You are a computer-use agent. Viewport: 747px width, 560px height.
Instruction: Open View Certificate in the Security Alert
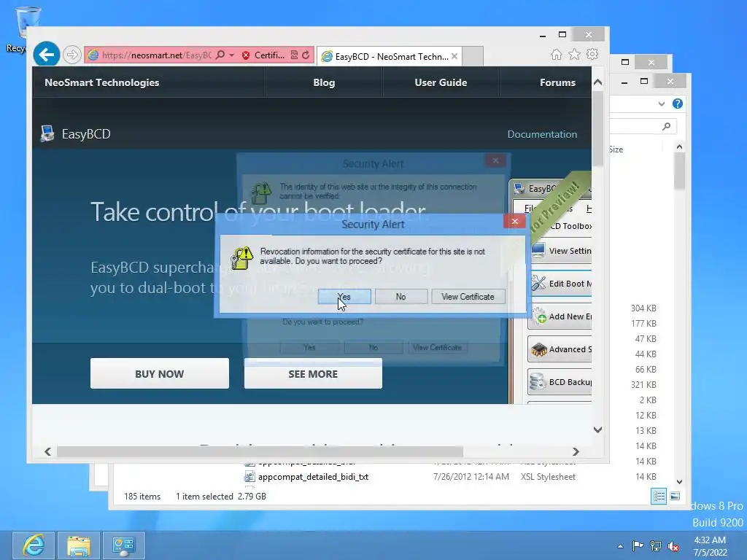(468, 297)
